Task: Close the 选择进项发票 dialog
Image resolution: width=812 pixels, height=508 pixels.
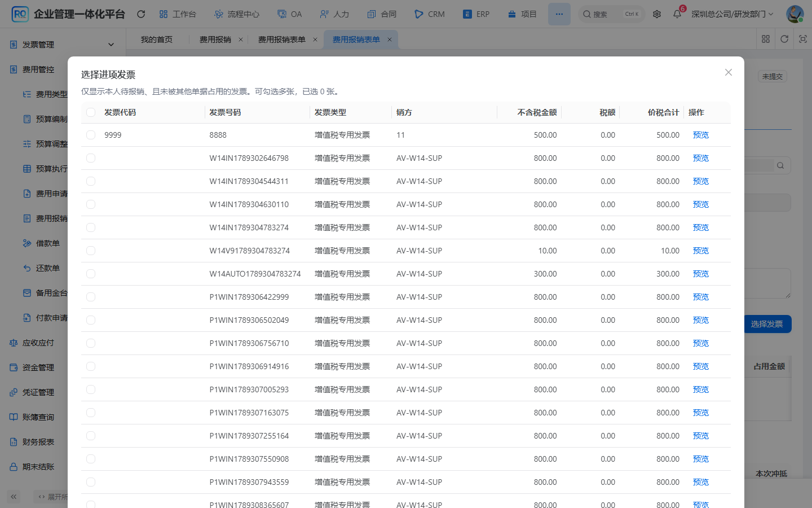Action: point(729,72)
